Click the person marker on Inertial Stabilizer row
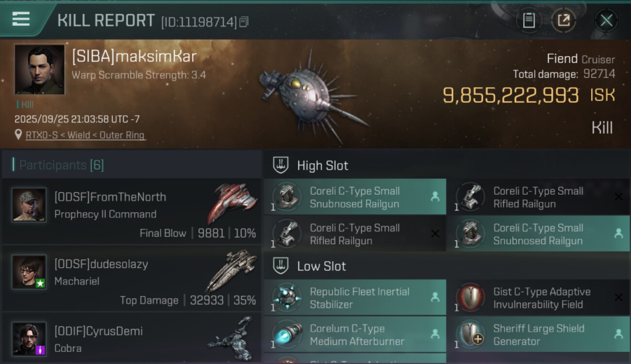Image resolution: width=631 pixels, height=364 pixels. 435,297
